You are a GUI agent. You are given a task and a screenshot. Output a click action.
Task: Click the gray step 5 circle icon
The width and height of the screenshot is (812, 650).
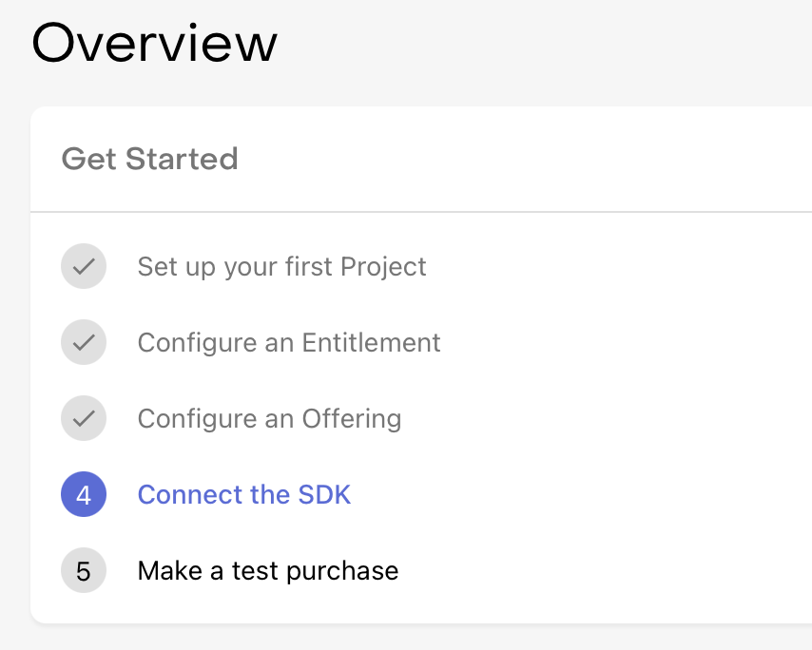(84, 571)
